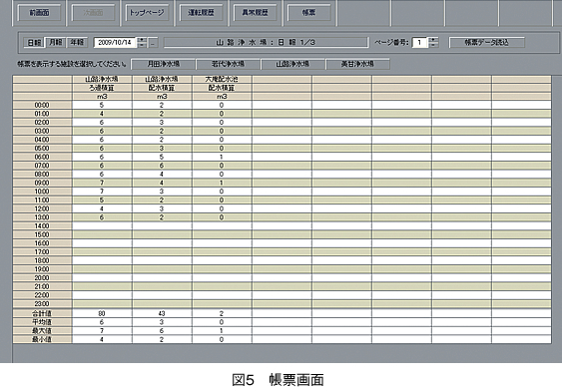Click ろ過積算 value 6 in 13:00 row
The width and height of the screenshot is (562, 392).
tap(102, 217)
